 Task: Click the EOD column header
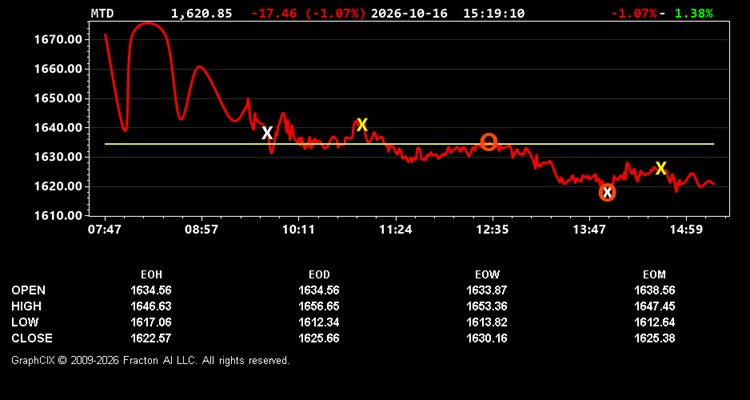[319, 275]
